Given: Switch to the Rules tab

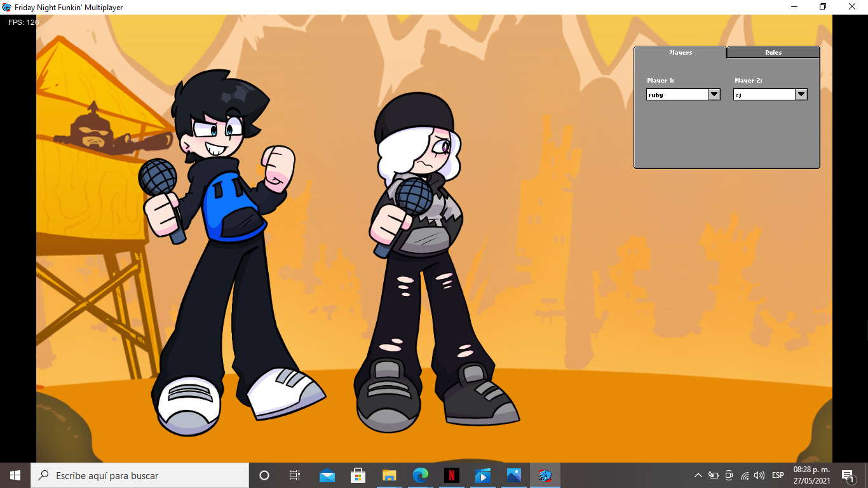Looking at the screenshot, I should pyautogui.click(x=773, y=53).
